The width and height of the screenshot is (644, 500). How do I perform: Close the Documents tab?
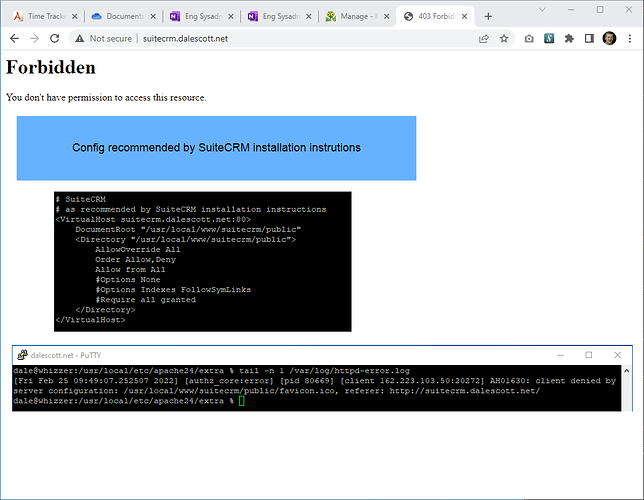click(x=153, y=16)
